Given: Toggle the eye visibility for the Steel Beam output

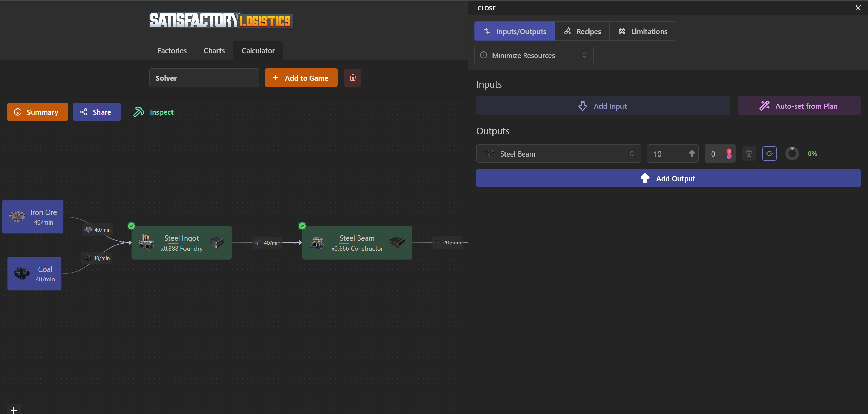Looking at the screenshot, I should 769,153.
